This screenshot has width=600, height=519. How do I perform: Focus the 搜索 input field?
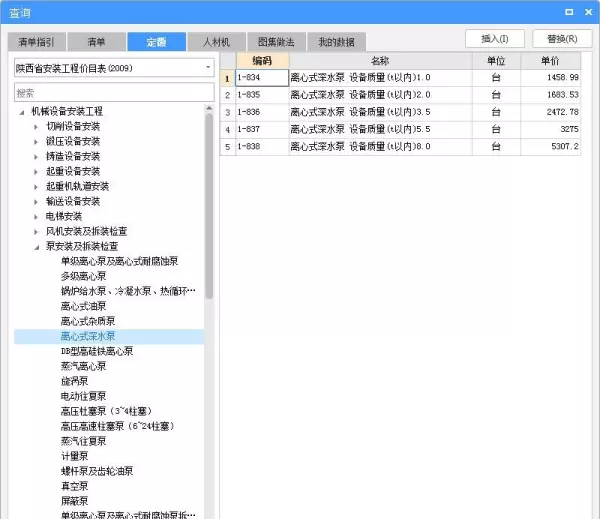[x=114, y=93]
